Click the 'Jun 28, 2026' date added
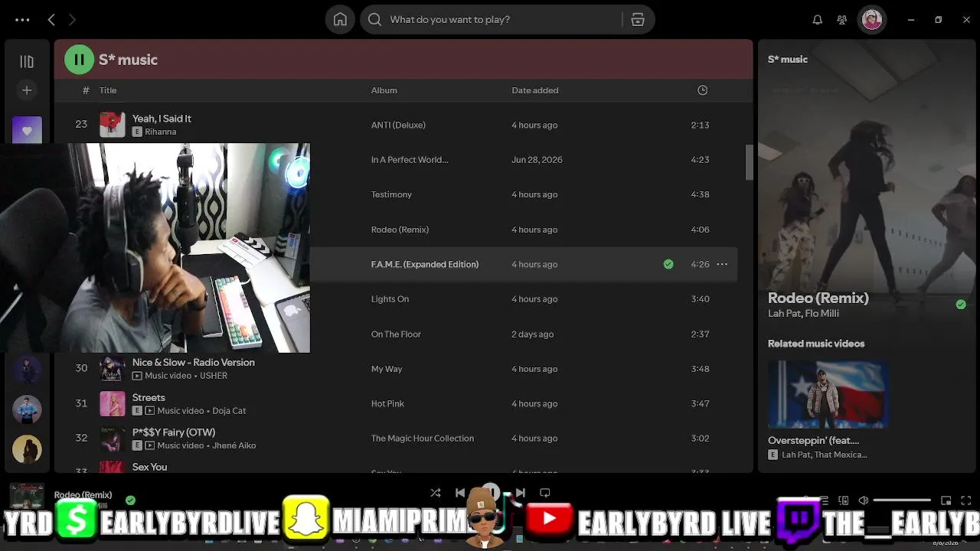 coord(537,160)
